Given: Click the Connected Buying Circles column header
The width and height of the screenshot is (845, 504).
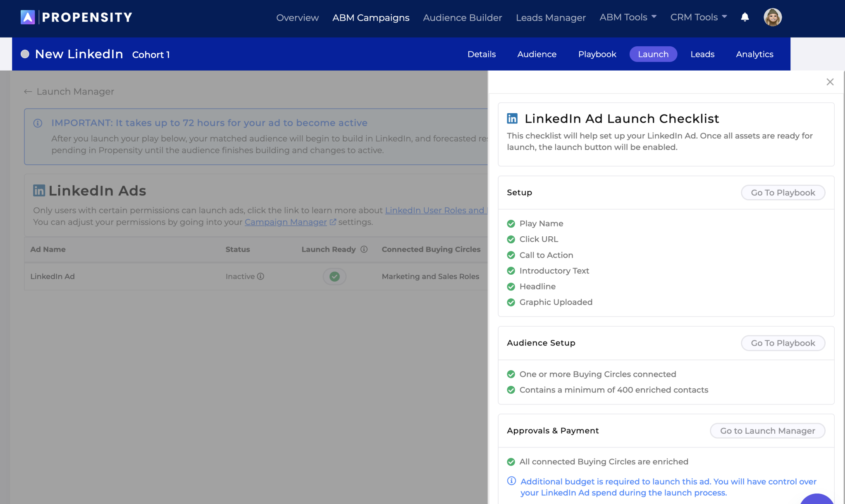Looking at the screenshot, I should pyautogui.click(x=431, y=249).
